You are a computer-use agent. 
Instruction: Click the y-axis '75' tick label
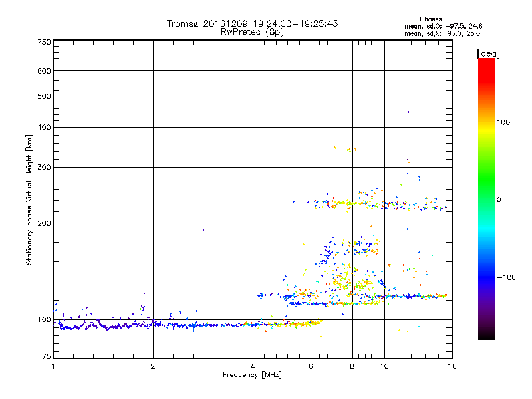(47, 356)
